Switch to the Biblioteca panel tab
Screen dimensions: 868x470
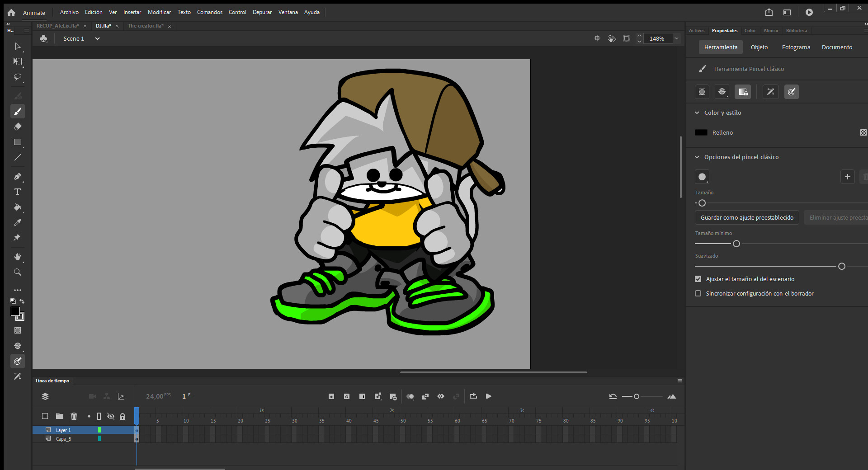click(x=797, y=31)
